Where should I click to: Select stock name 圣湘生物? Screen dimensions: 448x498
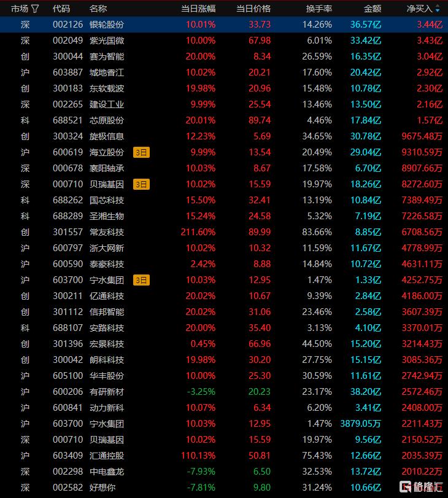107,216
